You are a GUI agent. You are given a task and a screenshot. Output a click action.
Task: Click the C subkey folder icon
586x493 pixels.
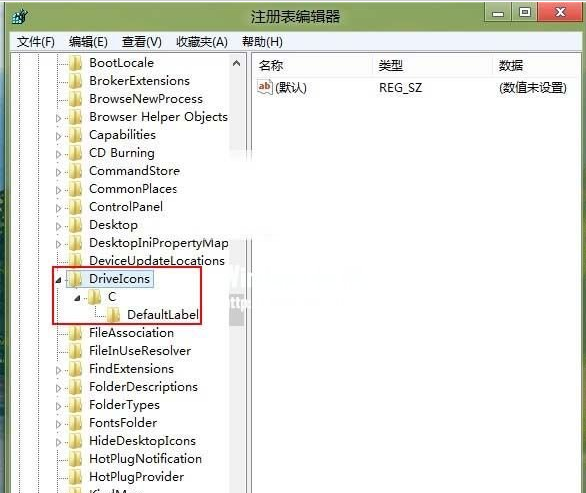coord(94,297)
